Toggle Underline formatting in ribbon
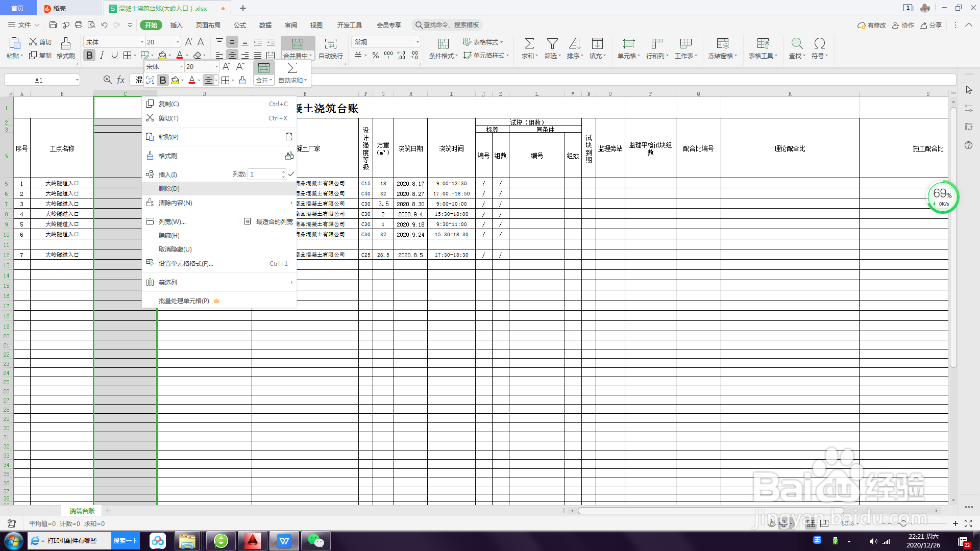980x551 pixels. pyautogui.click(x=114, y=55)
